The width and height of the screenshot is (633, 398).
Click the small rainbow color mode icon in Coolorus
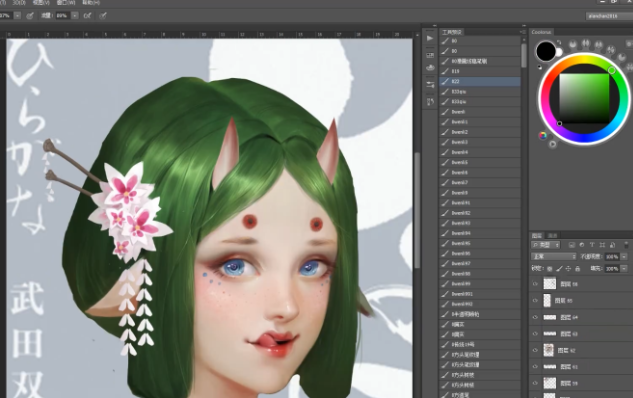coord(543,136)
